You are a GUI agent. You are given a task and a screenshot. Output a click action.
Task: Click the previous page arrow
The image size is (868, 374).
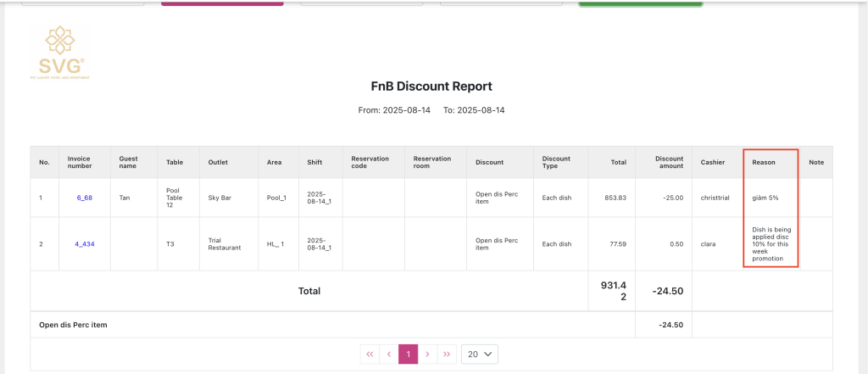389,354
